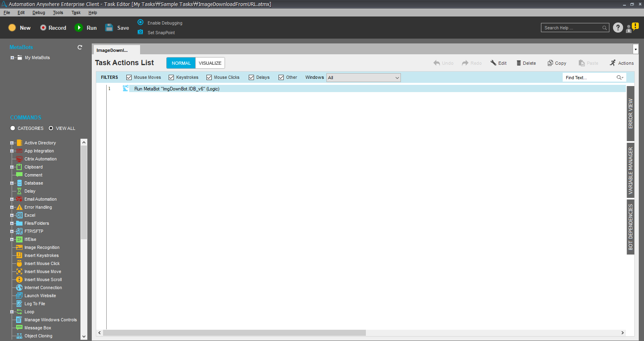
Task: Select the CATEGORIES radio button
Action: [13, 128]
